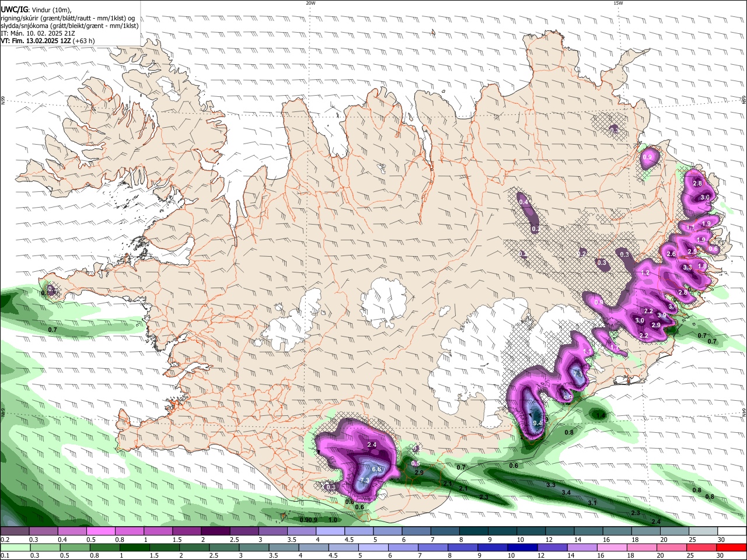Click the UWC/IG title text
747x560 pixels.
point(14,10)
